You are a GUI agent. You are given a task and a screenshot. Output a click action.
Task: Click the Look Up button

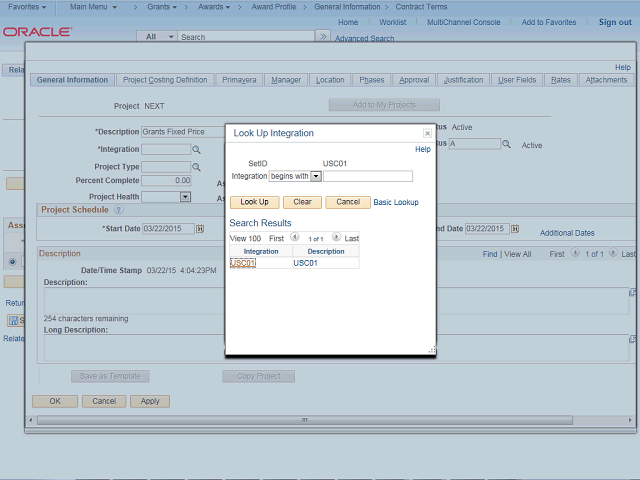point(254,202)
